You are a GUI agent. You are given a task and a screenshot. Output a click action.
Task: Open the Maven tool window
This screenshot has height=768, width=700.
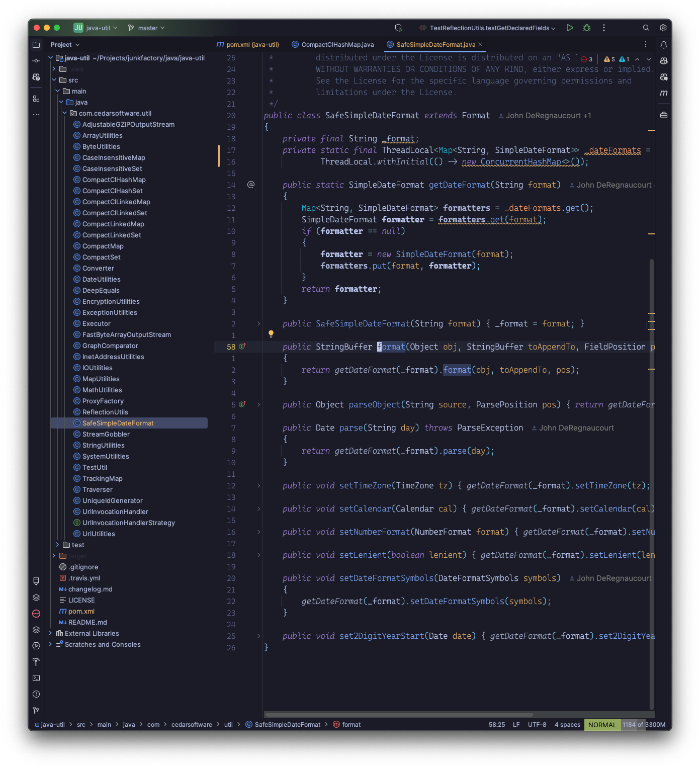[x=664, y=93]
